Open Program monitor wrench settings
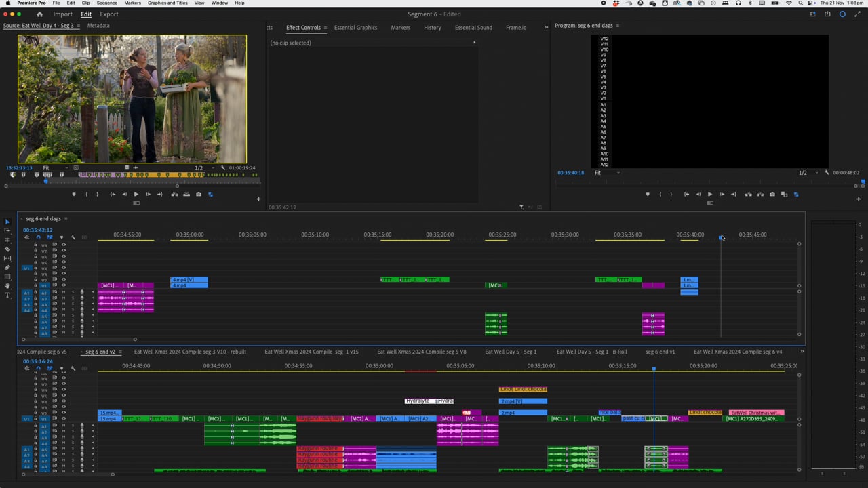 coord(827,173)
